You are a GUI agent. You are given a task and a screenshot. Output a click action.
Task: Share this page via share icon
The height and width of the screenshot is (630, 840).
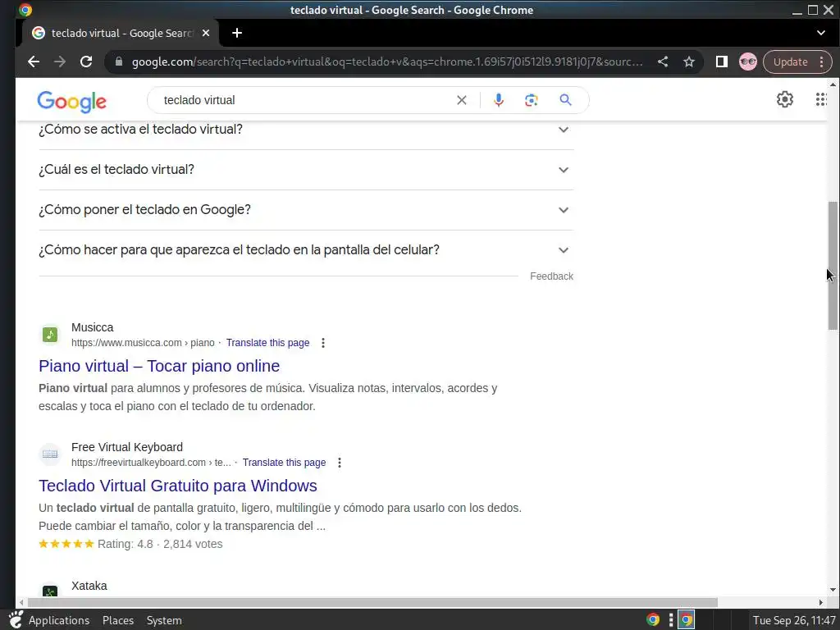[663, 62]
